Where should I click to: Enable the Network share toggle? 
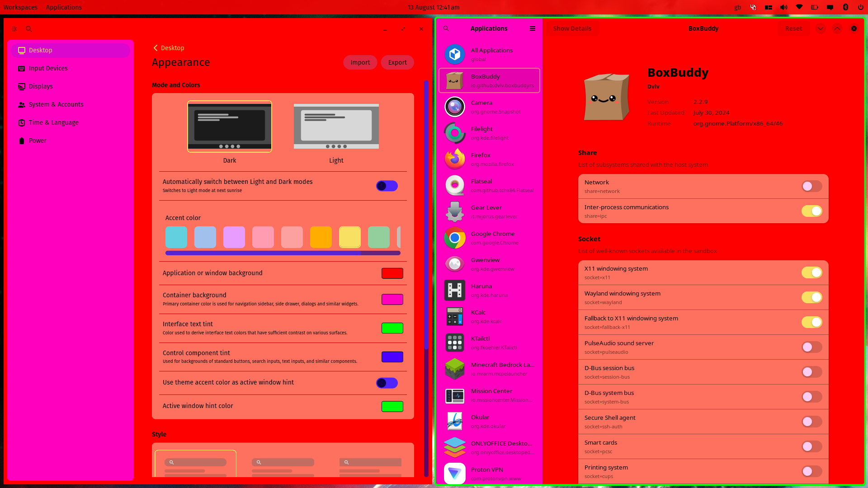(x=811, y=186)
